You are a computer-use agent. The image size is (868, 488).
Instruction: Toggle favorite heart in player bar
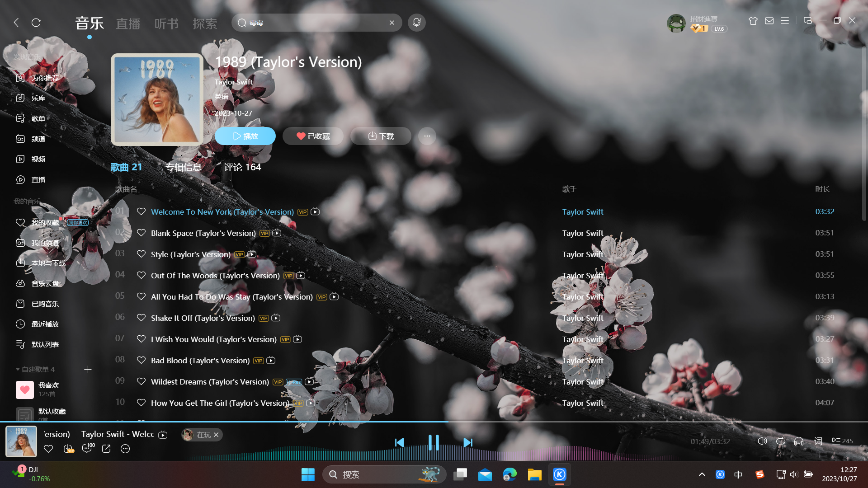point(48,449)
